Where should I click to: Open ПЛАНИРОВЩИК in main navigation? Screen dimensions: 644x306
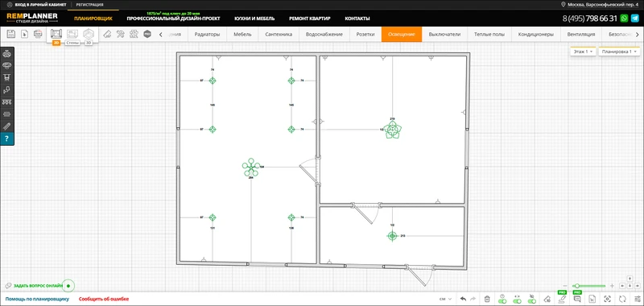93,19
